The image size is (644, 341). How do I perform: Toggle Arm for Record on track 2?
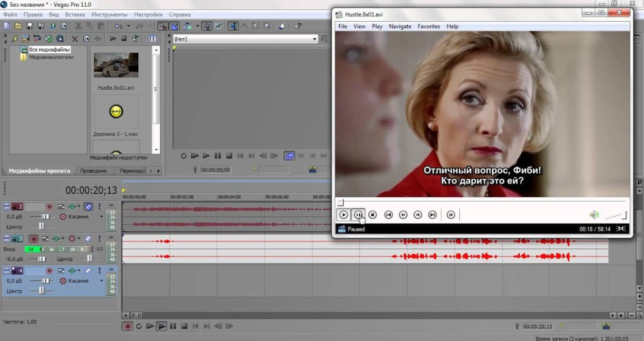point(49,207)
